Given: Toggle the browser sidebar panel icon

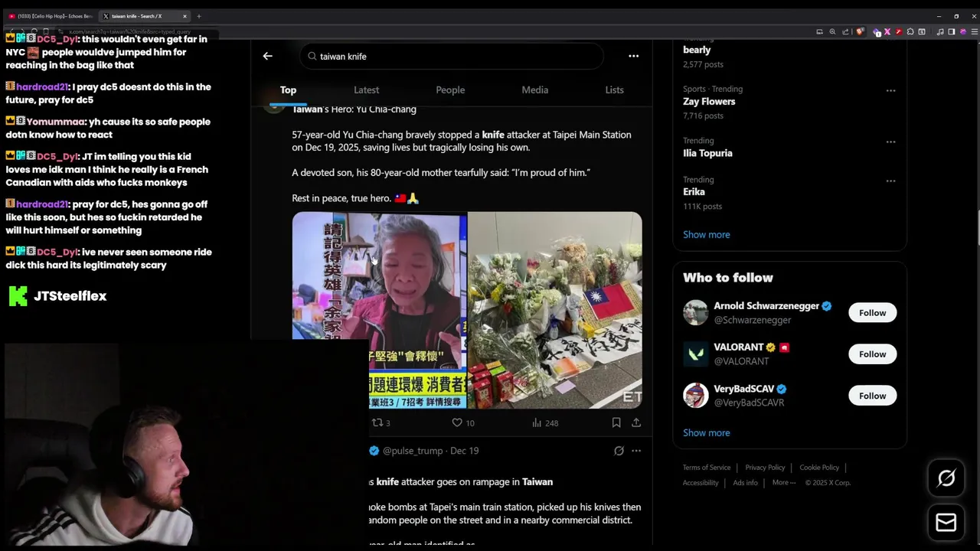Looking at the screenshot, I should pyautogui.click(x=951, y=31).
